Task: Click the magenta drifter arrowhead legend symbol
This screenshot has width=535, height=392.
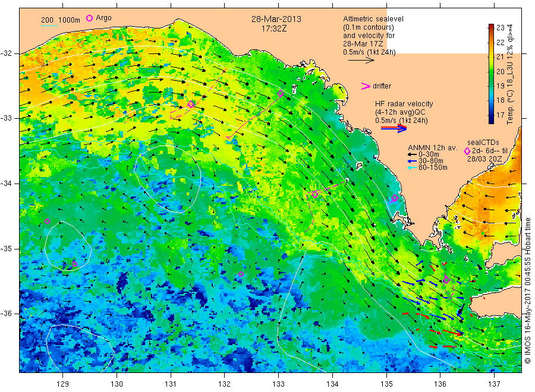Action: point(366,86)
